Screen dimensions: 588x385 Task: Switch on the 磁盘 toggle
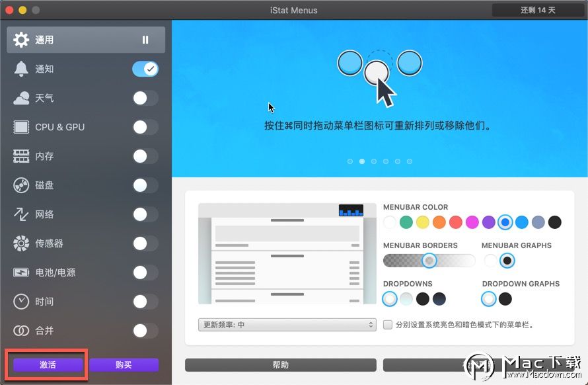coord(145,185)
